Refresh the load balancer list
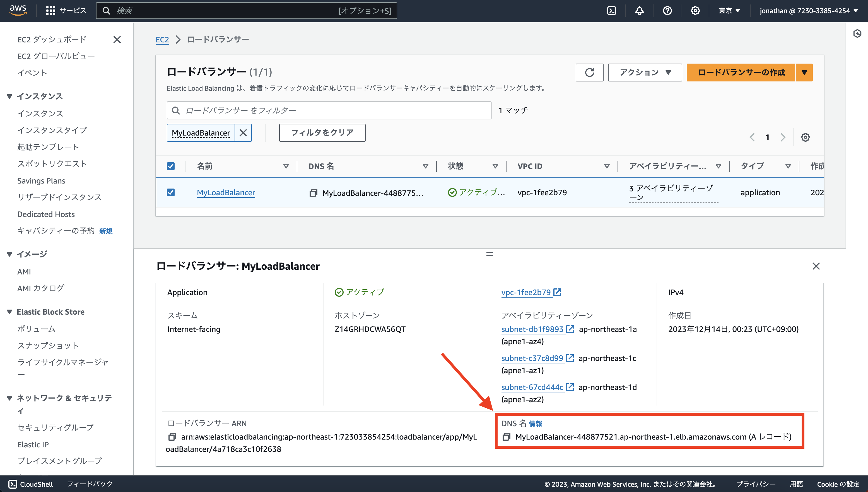The image size is (868, 492). pyautogui.click(x=590, y=72)
